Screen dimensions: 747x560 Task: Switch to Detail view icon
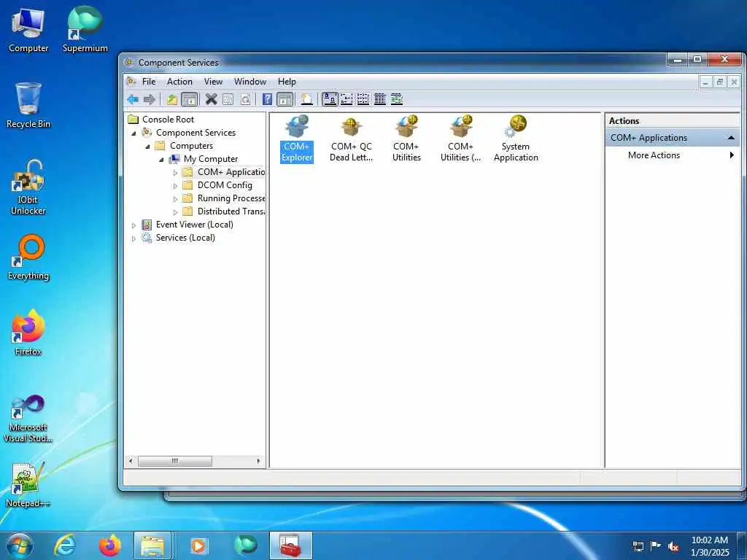pyautogui.click(x=379, y=99)
